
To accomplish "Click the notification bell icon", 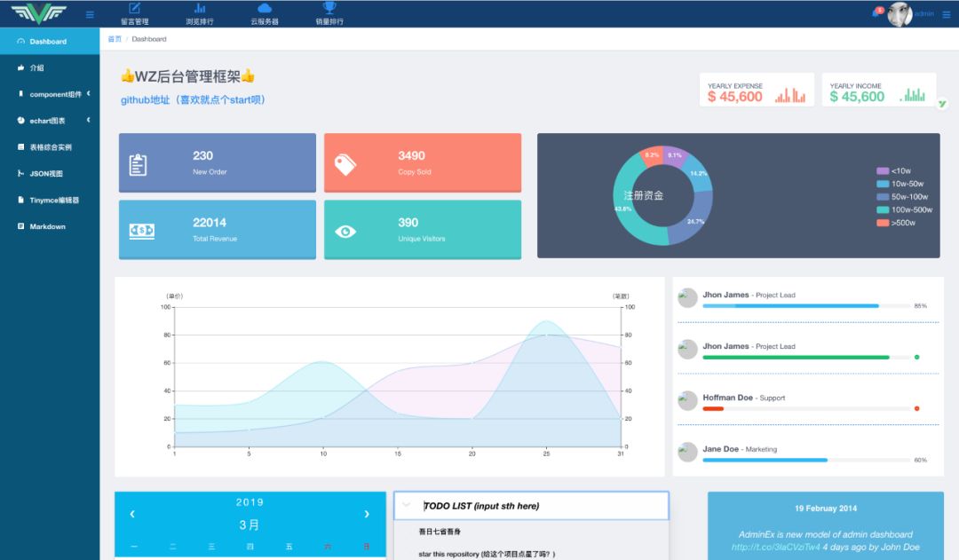I will click(877, 13).
